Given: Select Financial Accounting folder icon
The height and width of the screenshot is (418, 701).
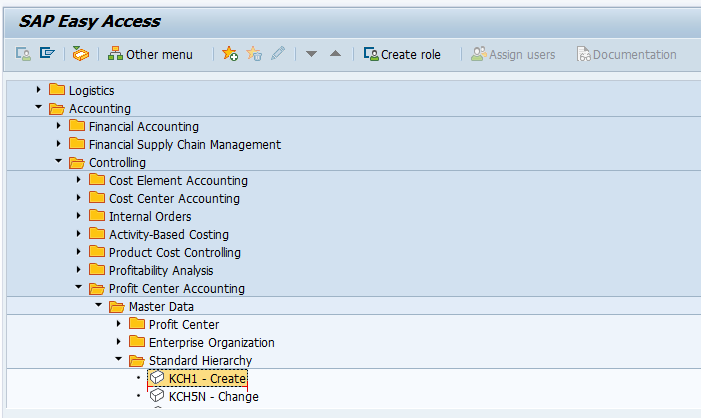Looking at the screenshot, I should (77, 126).
